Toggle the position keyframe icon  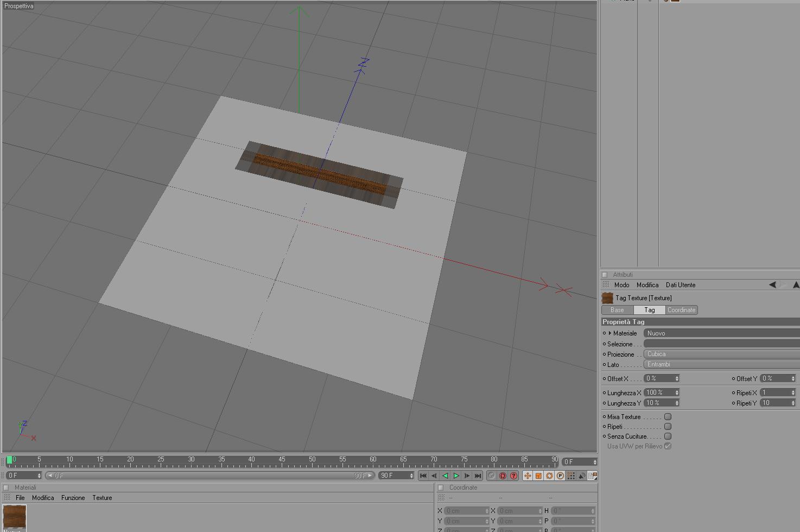point(527,476)
